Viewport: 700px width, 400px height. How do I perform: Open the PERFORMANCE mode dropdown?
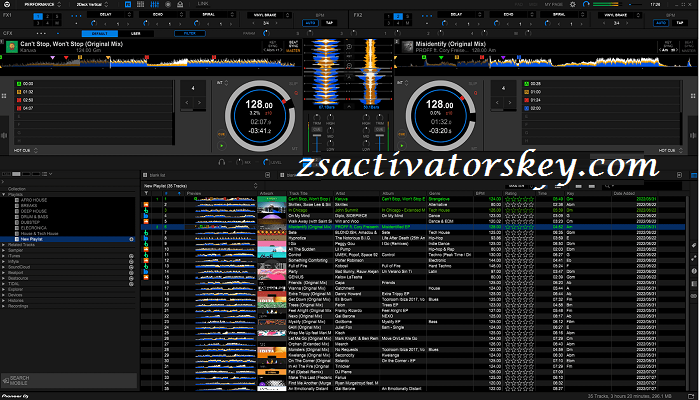(42, 4)
